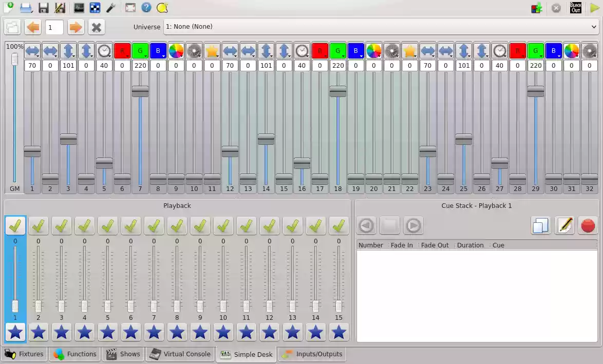The width and height of the screenshot is (603, 364).
Task: Go to the next page with the right arrow
Action: coord(76,27)
